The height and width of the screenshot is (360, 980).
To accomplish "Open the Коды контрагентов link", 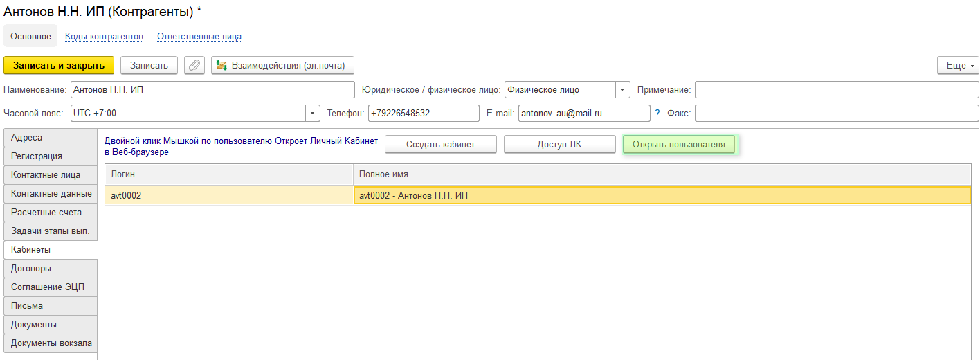I will coord(104,37).
